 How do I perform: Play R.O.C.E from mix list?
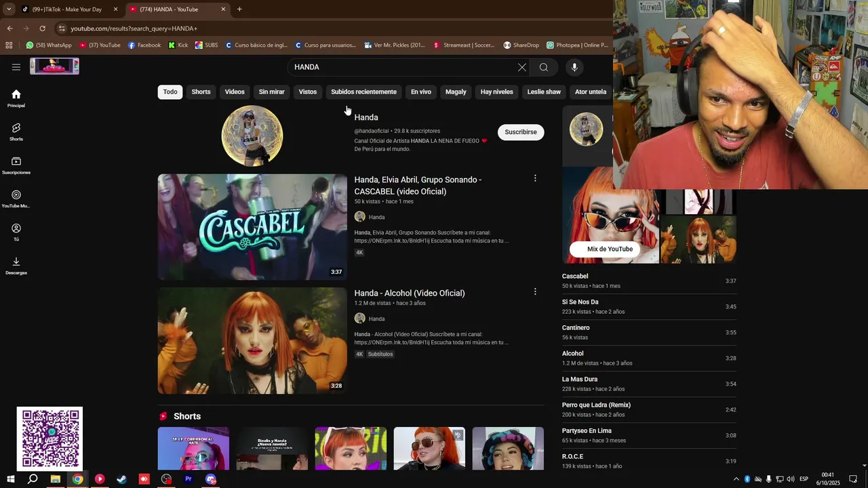[x=649, y=461]
